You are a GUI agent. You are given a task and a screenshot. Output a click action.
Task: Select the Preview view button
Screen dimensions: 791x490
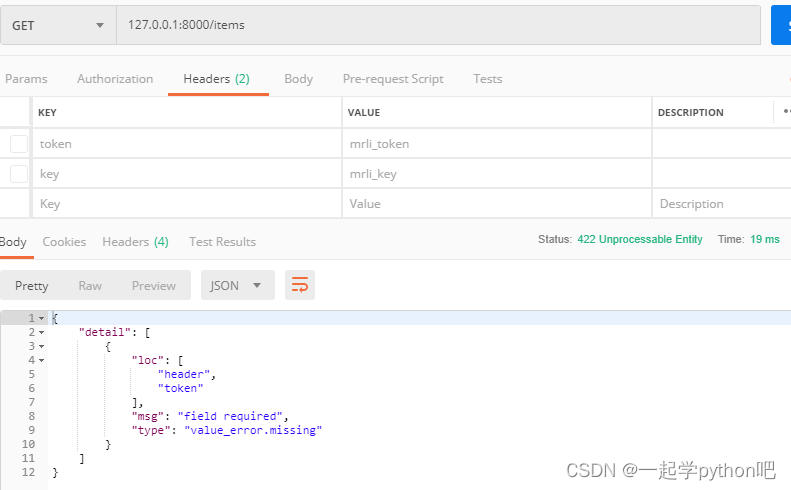click(154, 286)
